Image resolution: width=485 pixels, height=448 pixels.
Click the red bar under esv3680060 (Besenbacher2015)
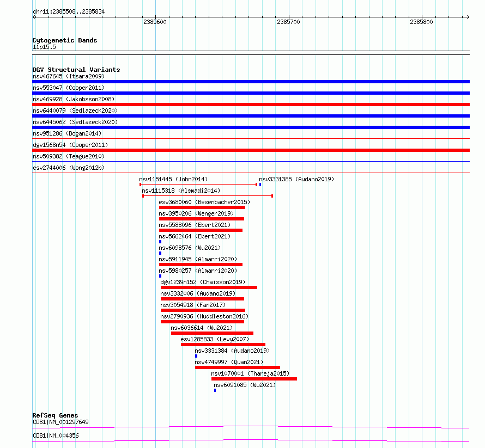pyautogui.click(x=202, y=207)
